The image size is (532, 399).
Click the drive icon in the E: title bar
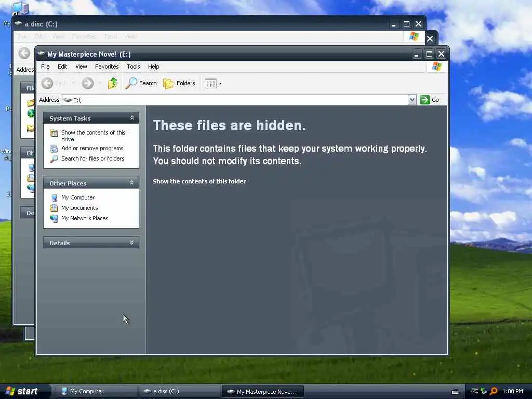(42, 54)
